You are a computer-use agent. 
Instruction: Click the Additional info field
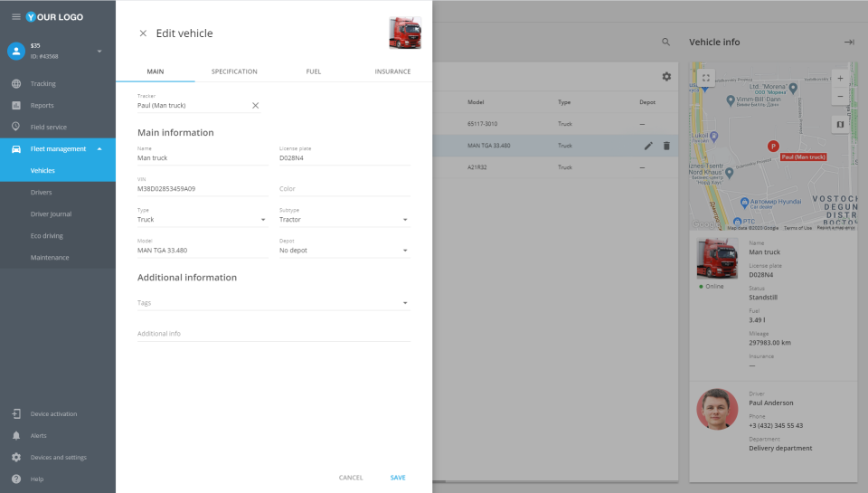(274, 334)
